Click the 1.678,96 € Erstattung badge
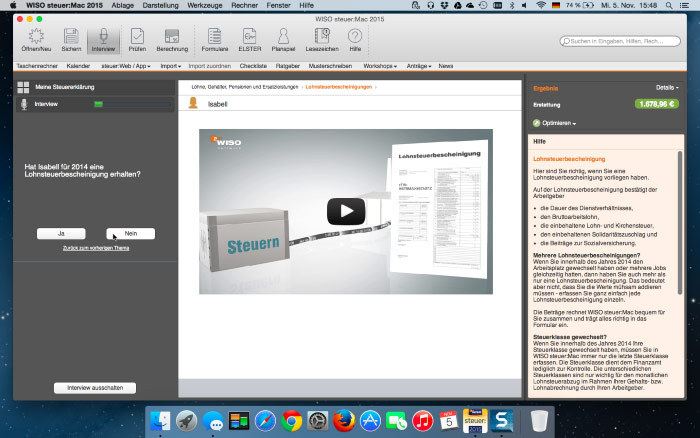700x438 pixels. [x=657, y=104]
